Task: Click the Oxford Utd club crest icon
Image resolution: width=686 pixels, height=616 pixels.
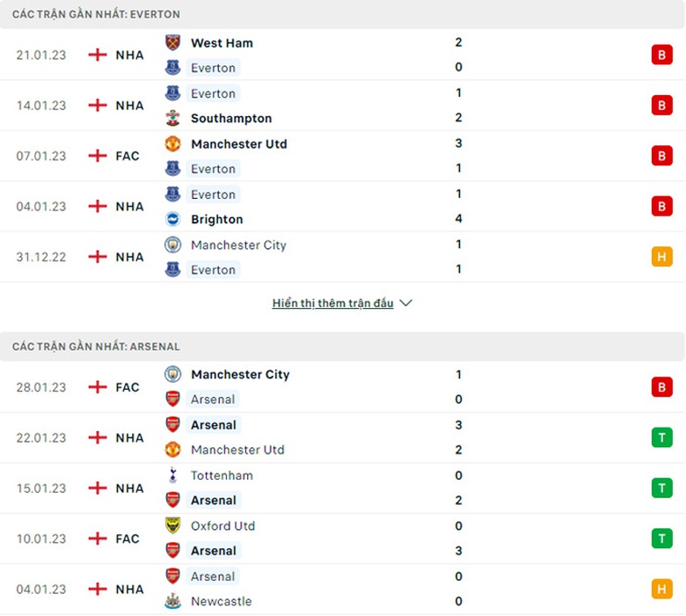Action: coord(172,525)
